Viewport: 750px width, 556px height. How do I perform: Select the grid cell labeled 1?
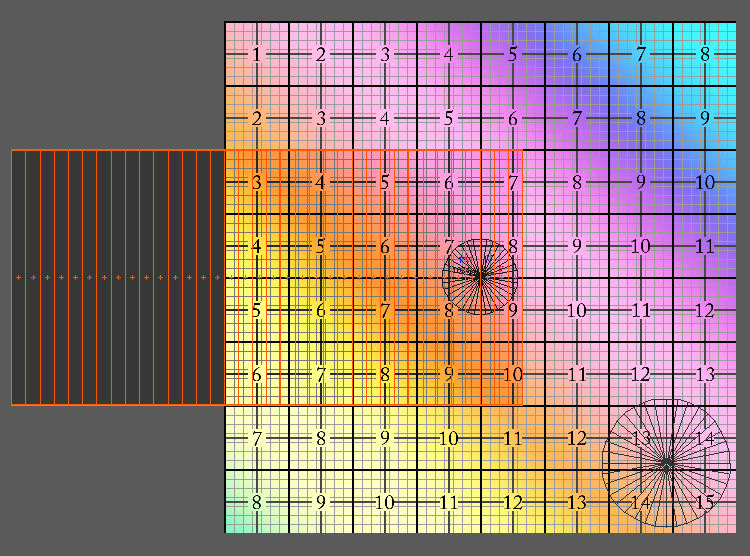257,54
